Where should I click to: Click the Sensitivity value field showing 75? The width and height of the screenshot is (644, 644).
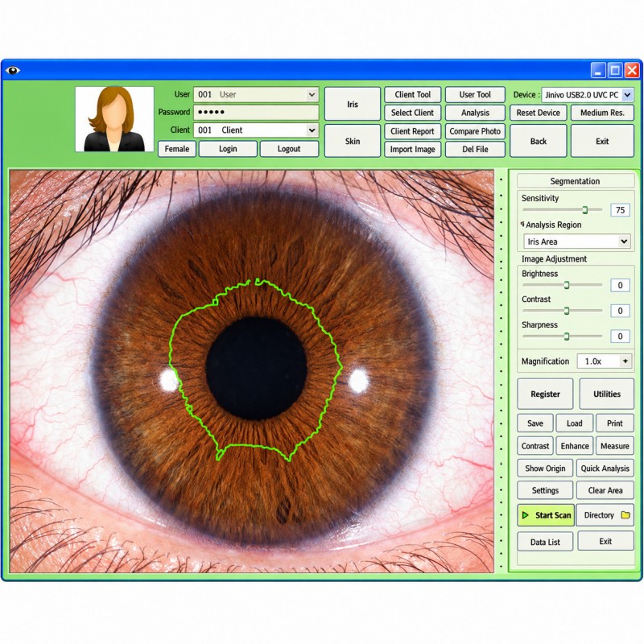620,210
